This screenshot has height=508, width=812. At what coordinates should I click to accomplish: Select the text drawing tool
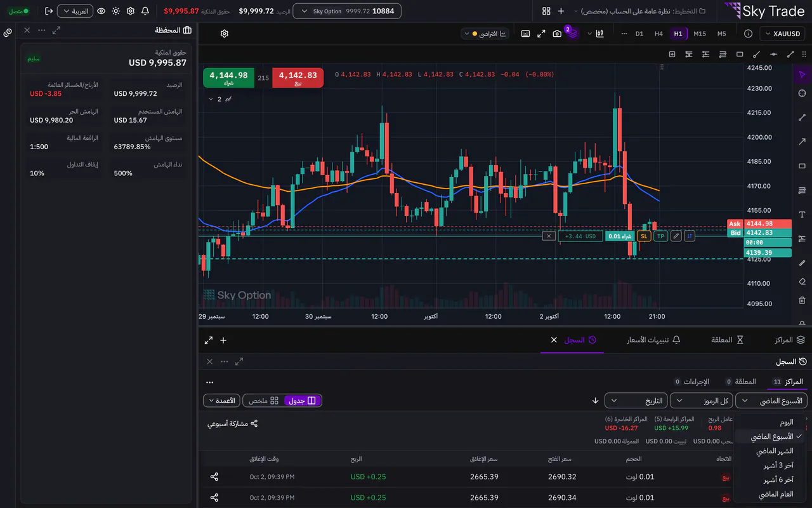802,215
